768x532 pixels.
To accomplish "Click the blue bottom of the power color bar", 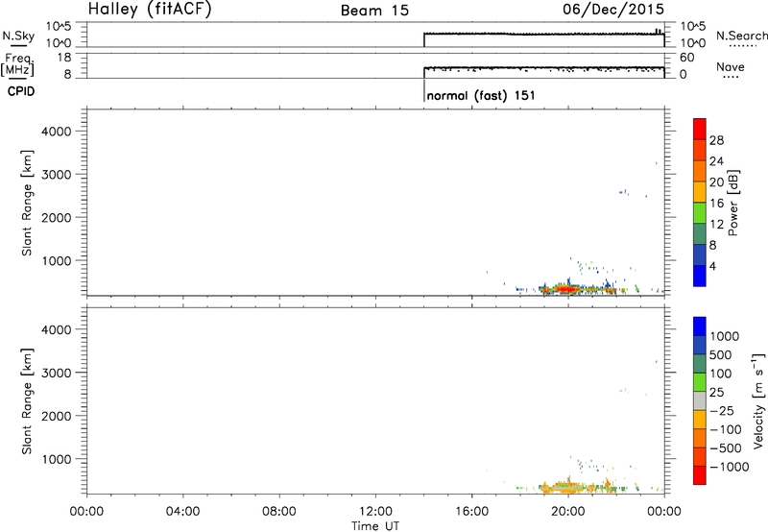I will pyautogui.click(x=700, y=276).
